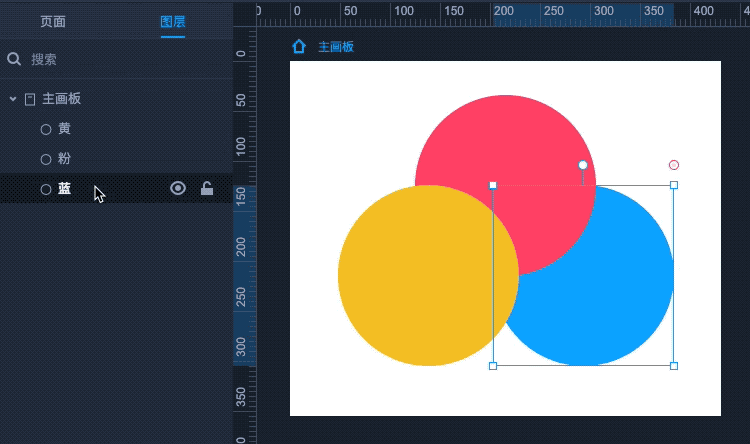This screenshot has height=444, width=750.
Task: Toggle the lock on 蓝 layer
Action: point(207,188)
